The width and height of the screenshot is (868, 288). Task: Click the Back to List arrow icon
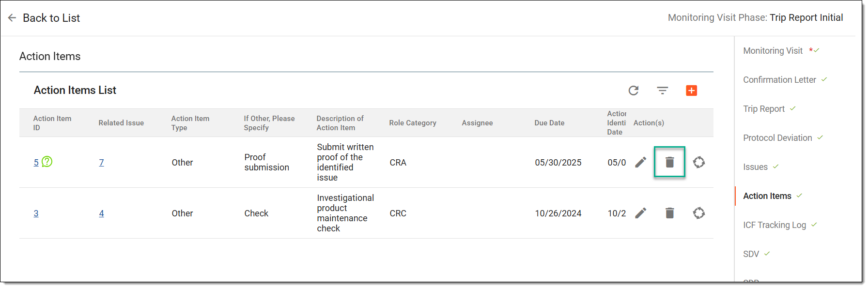click(12, 18)
